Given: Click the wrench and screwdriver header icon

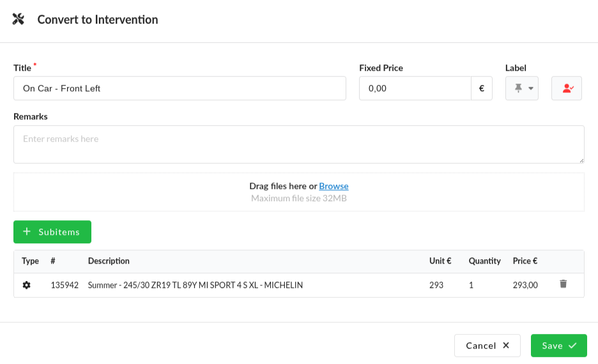Looking at the screenshot, I should [x=19, y=19].
